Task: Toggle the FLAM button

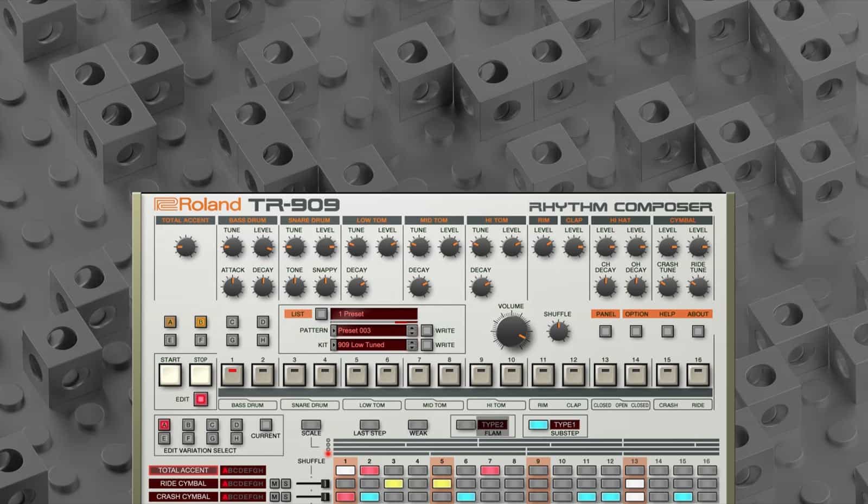Action: (x=465, y=425)
